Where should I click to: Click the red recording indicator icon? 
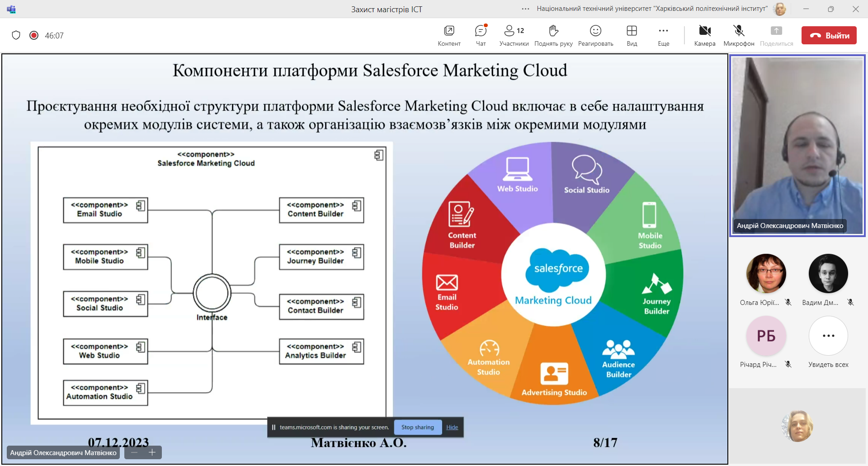click(x=34, y=35)
